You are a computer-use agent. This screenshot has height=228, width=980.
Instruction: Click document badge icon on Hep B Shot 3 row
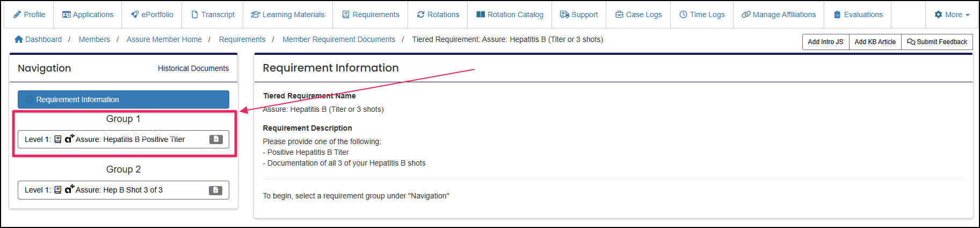216,190
